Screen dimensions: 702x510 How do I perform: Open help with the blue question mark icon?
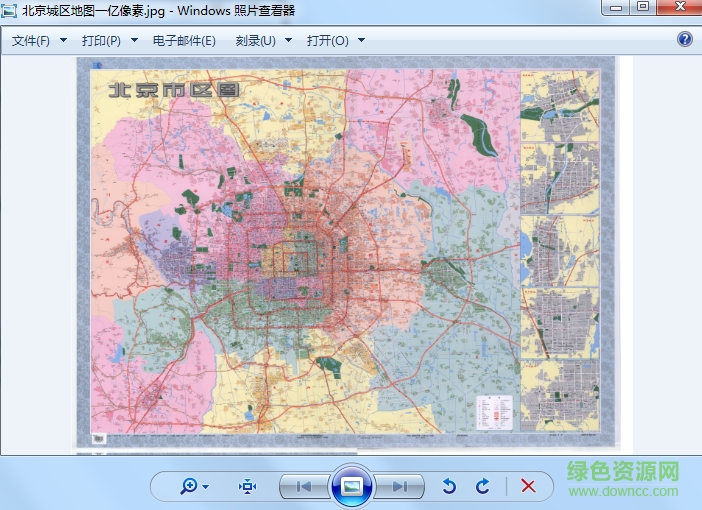click(685, 40)
